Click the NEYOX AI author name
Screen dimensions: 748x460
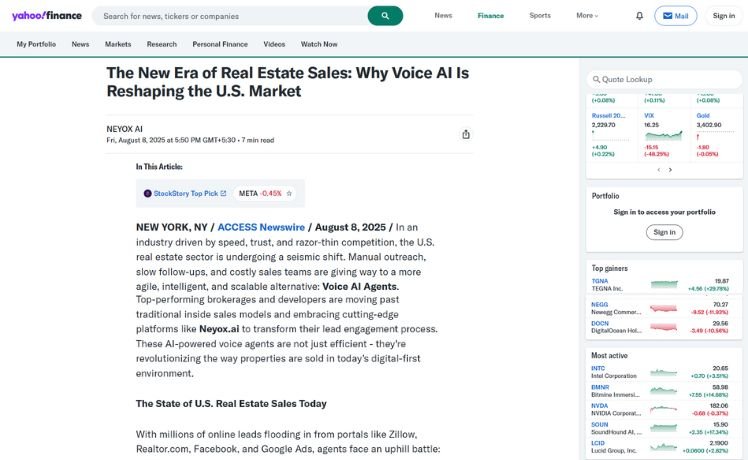[x=125, y=129]
